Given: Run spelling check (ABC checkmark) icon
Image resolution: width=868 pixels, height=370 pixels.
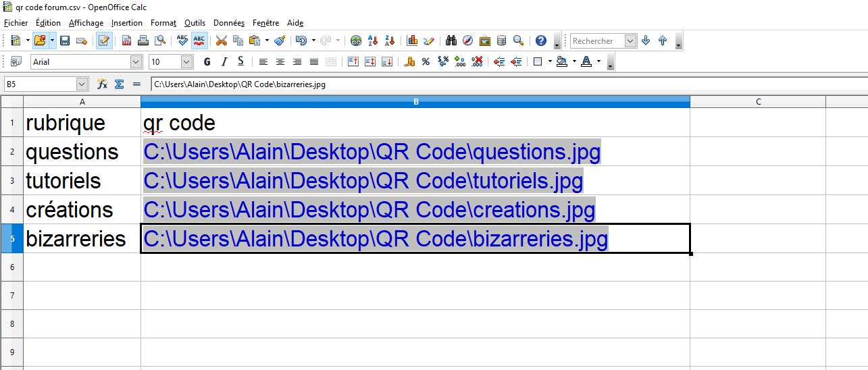Looking at the screenshot, I should (182, 41).
